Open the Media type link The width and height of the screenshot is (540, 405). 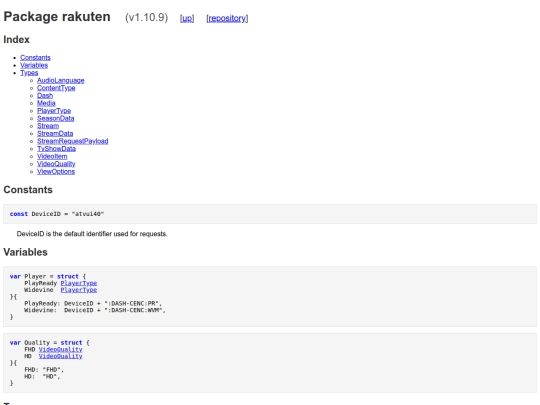click(x=46, y=103)
